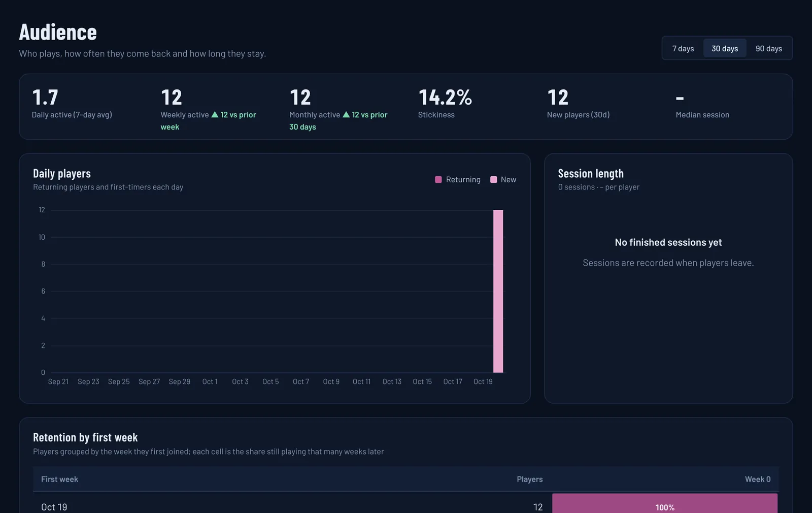Click the 'Audience' page heading
The image size is (812, 513).
click(x=58, y=33)
